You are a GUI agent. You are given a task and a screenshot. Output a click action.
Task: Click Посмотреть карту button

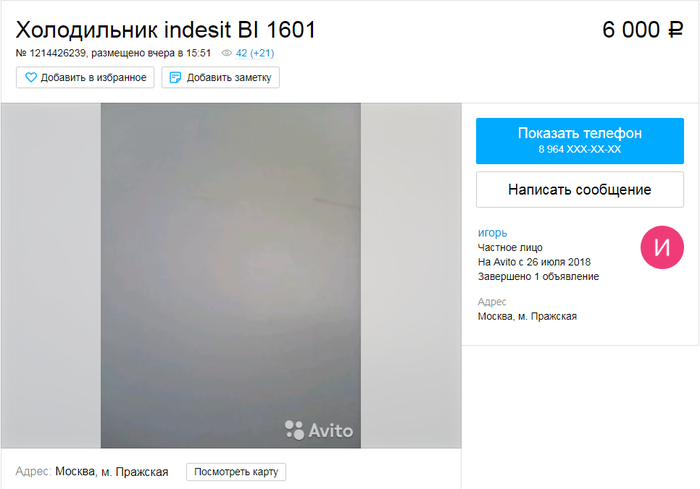click(236, 472)
